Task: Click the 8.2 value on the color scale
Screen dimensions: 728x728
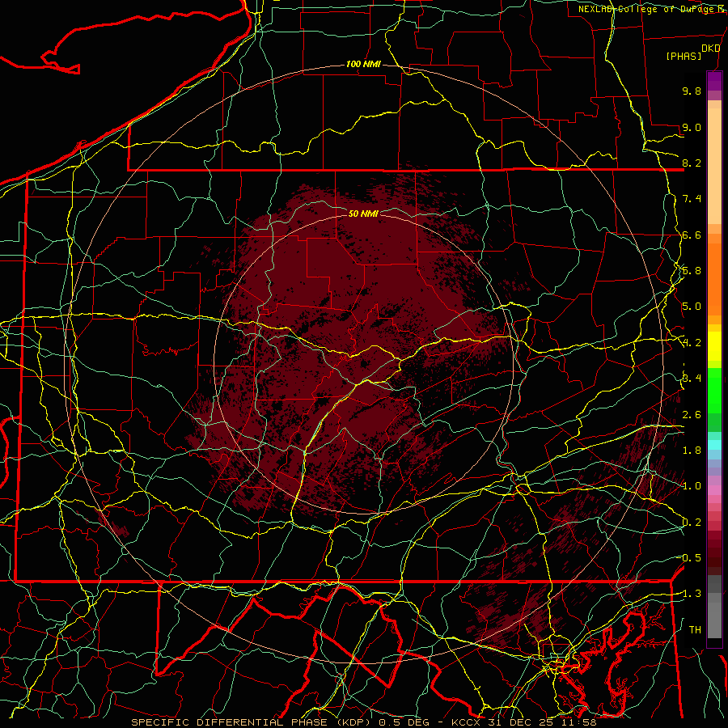Action: [692, 163]
